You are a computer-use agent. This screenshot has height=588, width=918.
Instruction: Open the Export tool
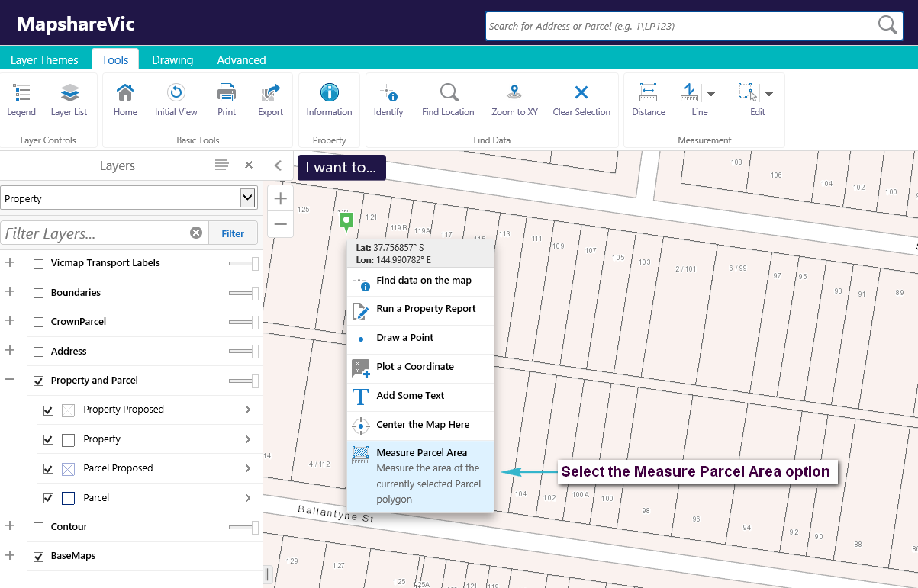coord(271,101)
